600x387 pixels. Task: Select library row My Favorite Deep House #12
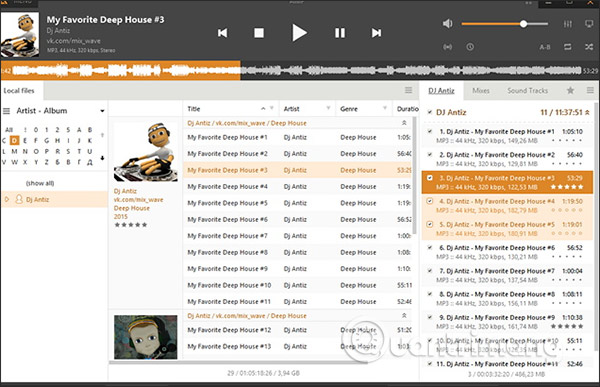(x=297, y=330)
